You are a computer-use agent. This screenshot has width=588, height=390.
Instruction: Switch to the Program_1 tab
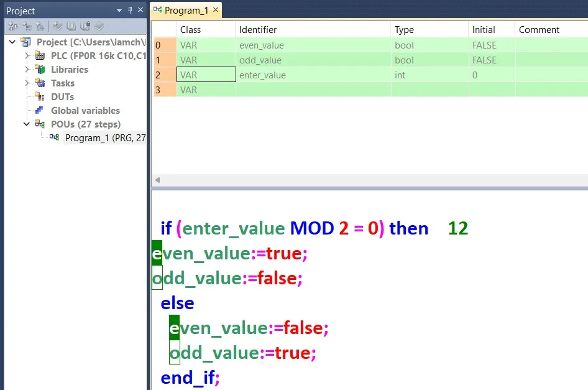186,10
